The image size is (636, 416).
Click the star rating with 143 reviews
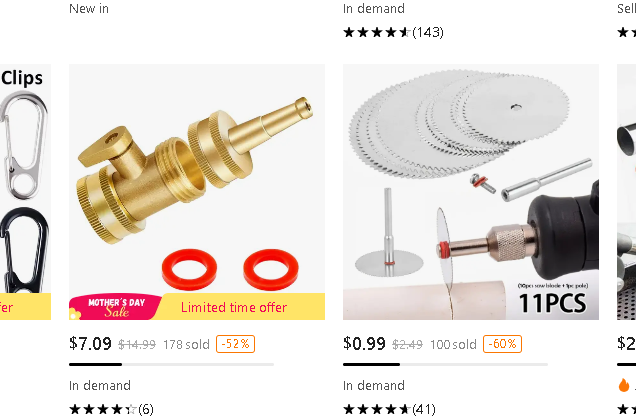pyautogui.click(x=393, y=32)
